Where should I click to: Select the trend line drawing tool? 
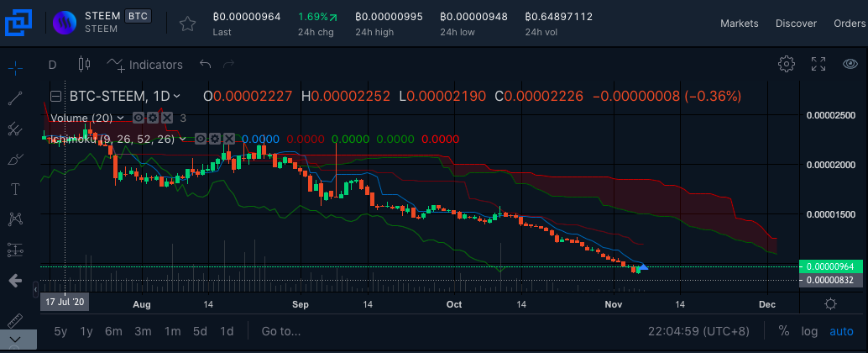[15, 98]
